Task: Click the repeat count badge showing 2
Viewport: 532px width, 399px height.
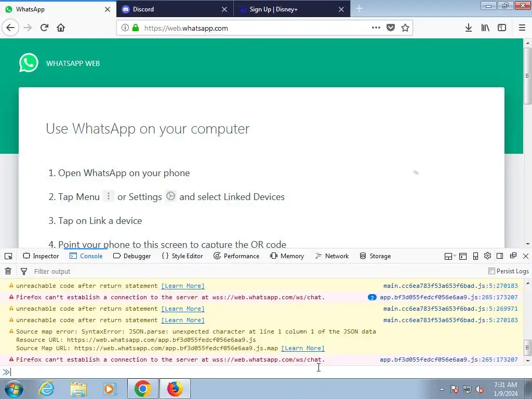Action: [x=372, y=298]
